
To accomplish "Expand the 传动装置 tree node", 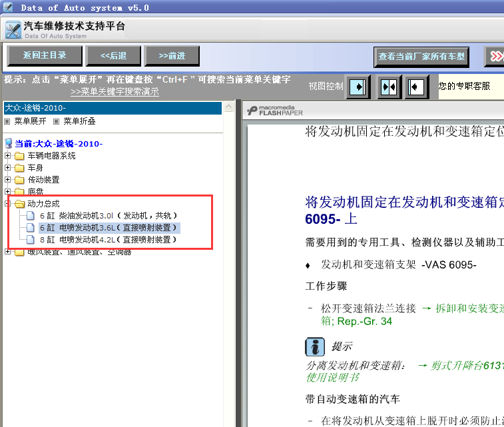I will [x=8, y=179].
